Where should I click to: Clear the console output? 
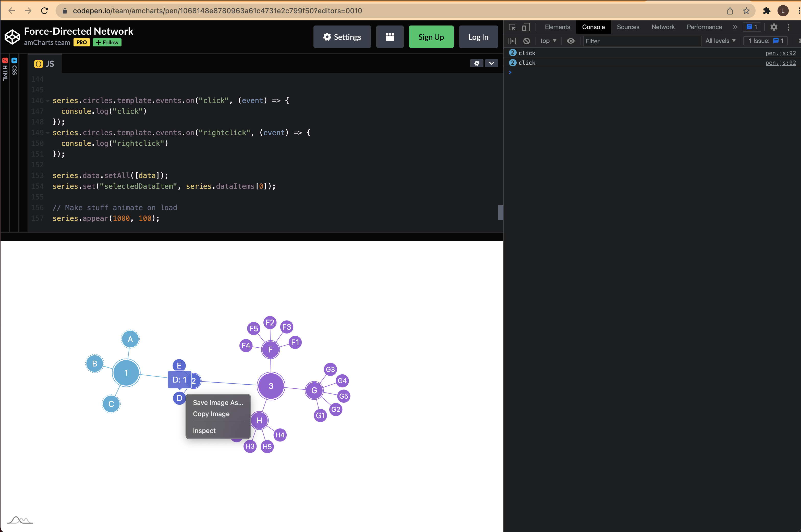click(526, 41)
